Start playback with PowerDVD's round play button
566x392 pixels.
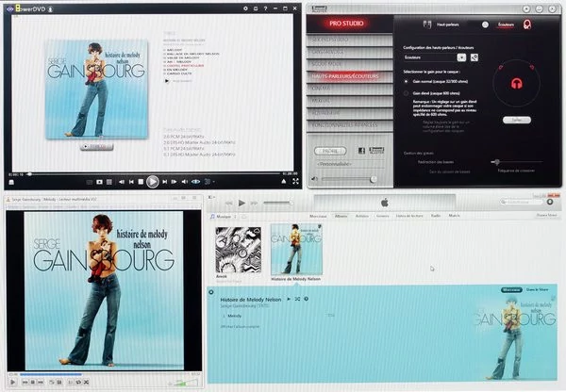click(152, 182)
